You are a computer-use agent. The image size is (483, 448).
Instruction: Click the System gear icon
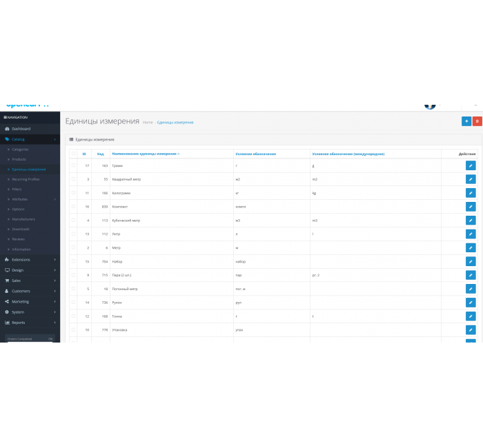coord(7,312)
